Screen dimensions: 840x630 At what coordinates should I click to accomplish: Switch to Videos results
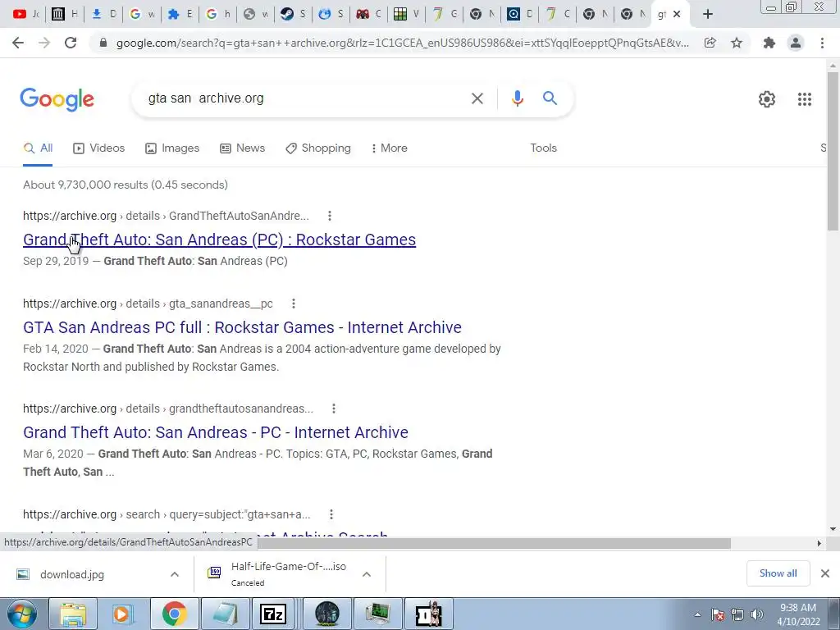[99, 148]
